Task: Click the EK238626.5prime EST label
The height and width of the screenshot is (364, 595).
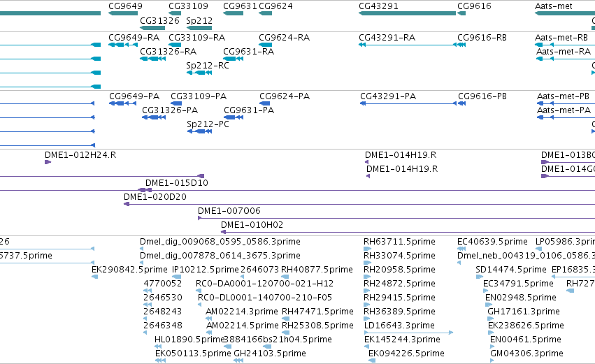Action: [526, 326]
